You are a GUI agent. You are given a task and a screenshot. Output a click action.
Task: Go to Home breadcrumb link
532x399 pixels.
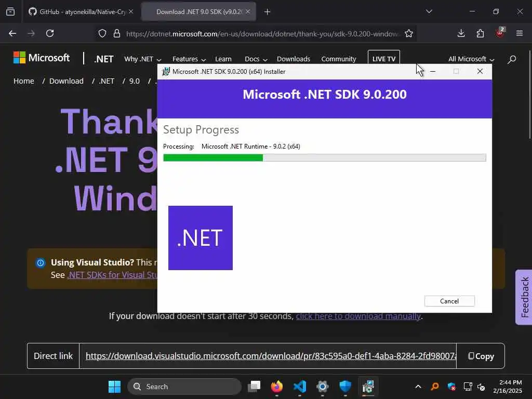[x=24, y=81]
